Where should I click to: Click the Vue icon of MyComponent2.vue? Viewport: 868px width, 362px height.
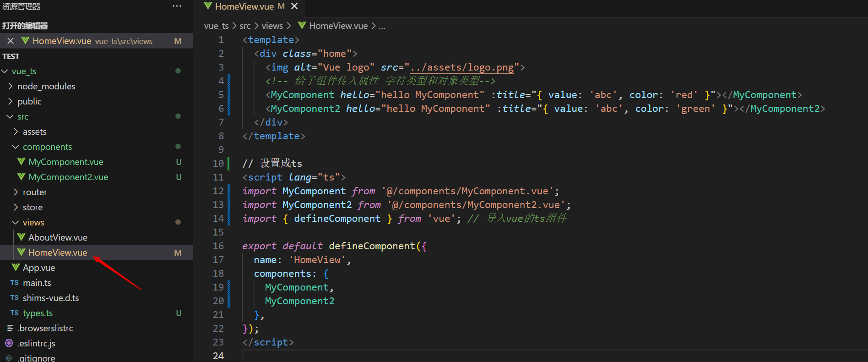21,177
